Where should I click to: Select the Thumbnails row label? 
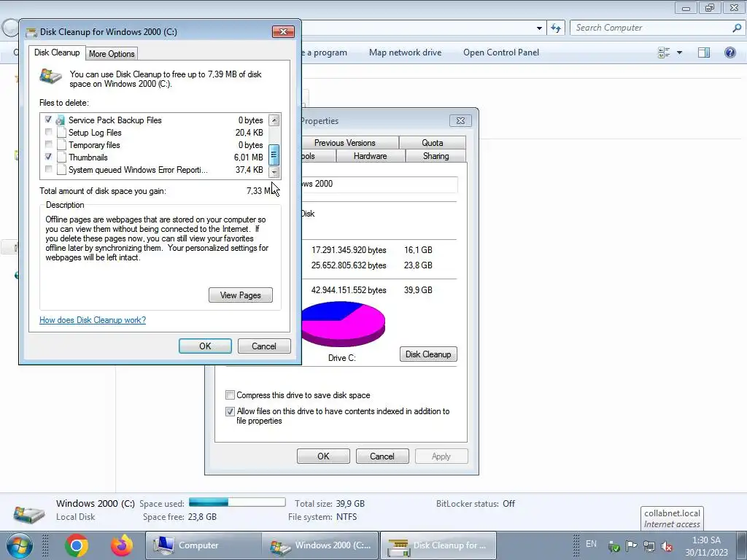pyautogui.click(x=88, y=157)
